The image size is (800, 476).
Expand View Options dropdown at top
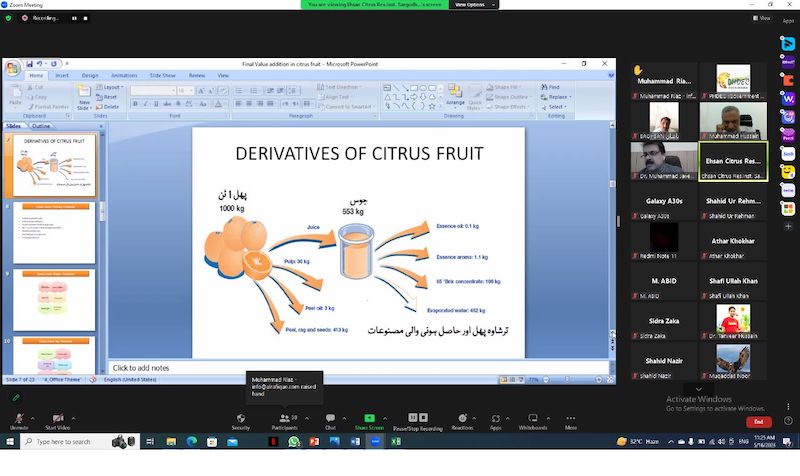470,5
